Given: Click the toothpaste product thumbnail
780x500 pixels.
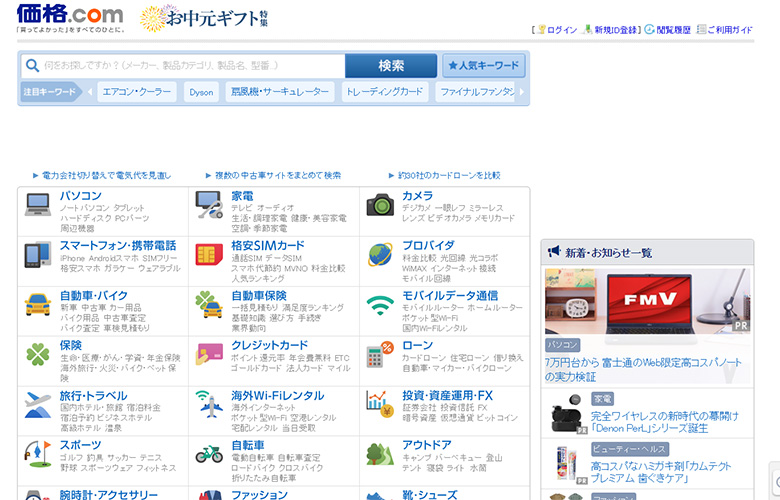Looking at the screenshot, I should click(x=568, y=464).
